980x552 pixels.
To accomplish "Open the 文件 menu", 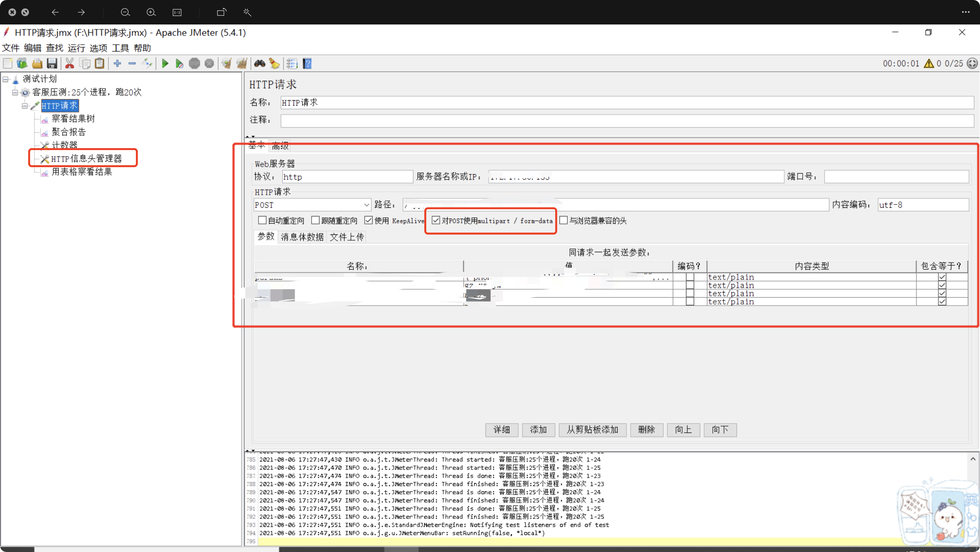I will coord(11,48).
